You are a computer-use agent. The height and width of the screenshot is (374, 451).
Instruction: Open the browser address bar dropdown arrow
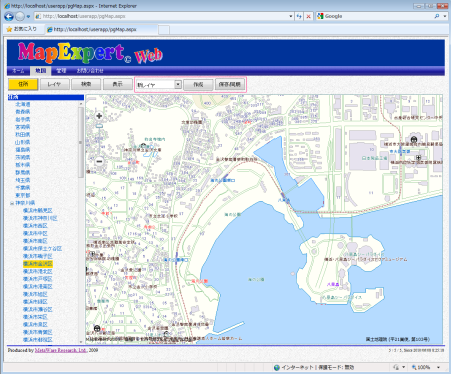[291, 16]
